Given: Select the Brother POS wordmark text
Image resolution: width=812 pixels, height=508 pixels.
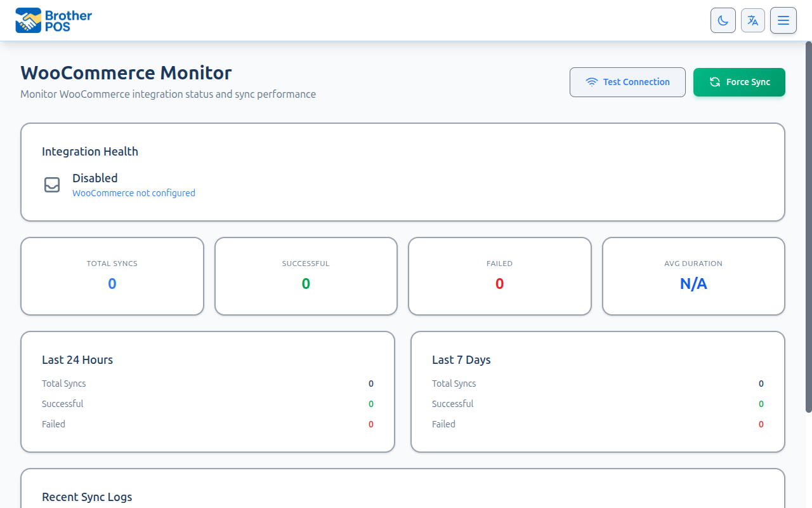Looking at the screenshot, I should pos(69,20).
